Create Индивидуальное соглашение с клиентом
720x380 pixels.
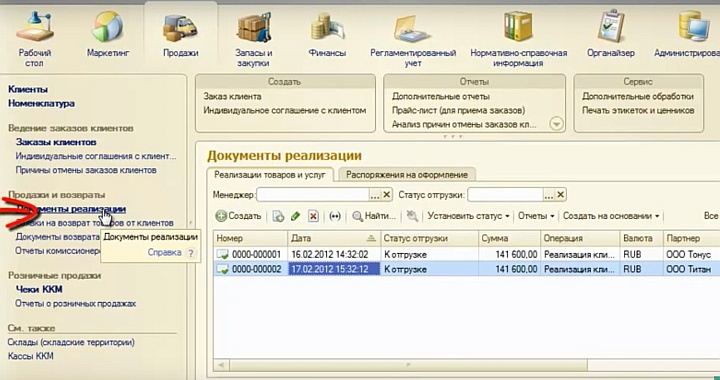tap(285, 110)
